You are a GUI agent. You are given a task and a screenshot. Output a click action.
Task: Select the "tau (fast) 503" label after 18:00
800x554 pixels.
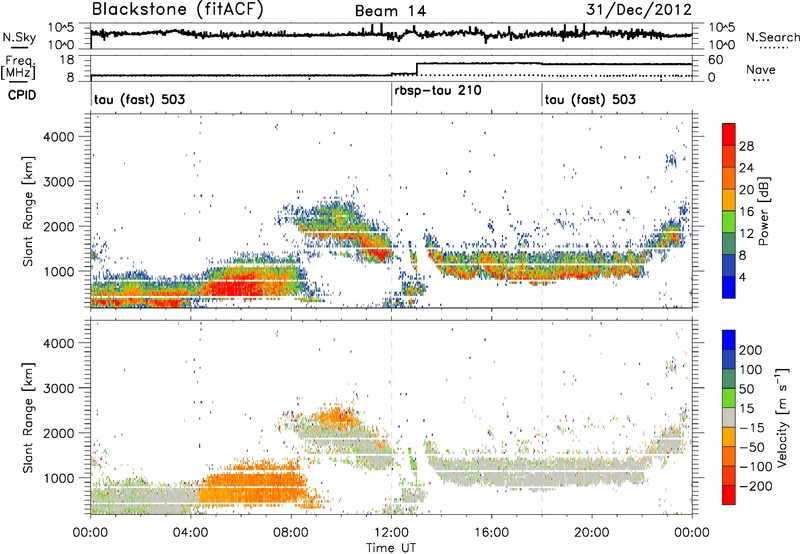(590, 99)
